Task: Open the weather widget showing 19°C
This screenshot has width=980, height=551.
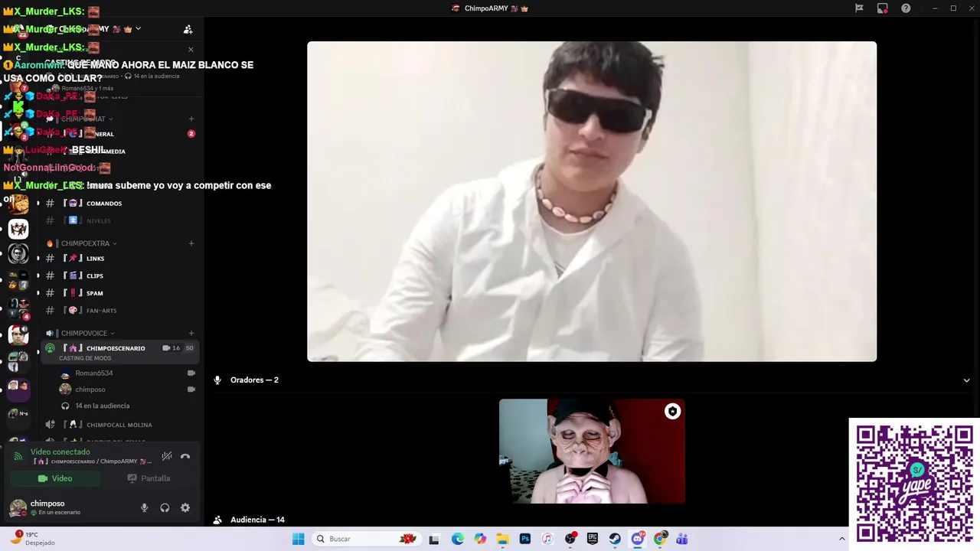Action: point(34,539)
